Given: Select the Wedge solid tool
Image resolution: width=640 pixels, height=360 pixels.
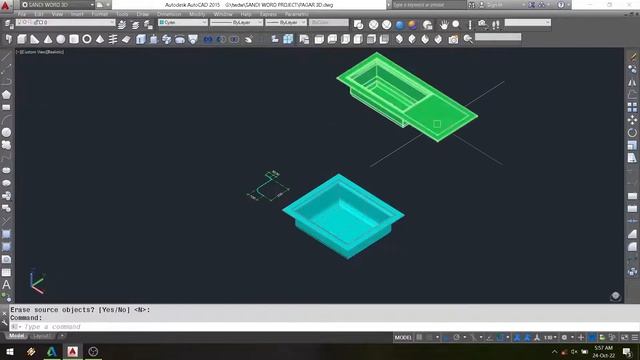Looking at the screenshot, I should [35, 39].
